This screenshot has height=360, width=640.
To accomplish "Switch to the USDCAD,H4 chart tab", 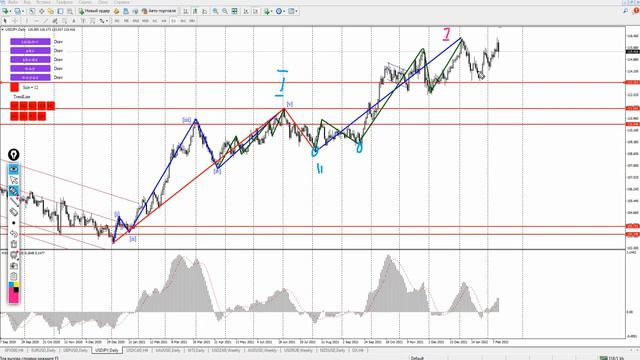I will pyautogui.click(x=137, y=351).
